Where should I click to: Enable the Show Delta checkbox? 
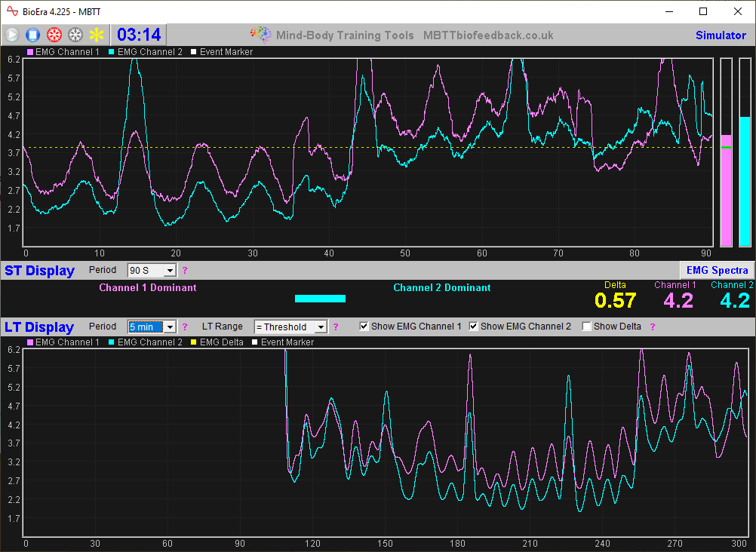pos(586,326)
